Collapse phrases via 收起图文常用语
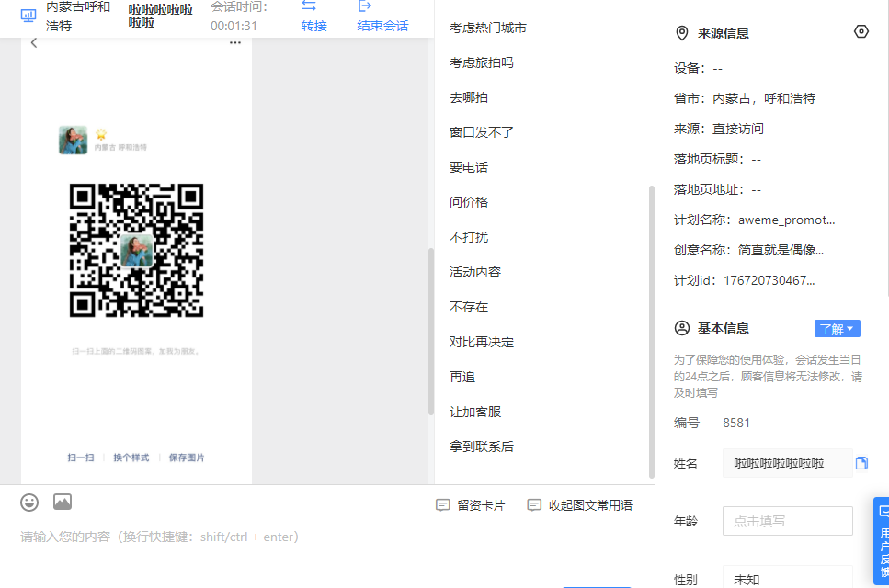 click(x=580, y=505)
